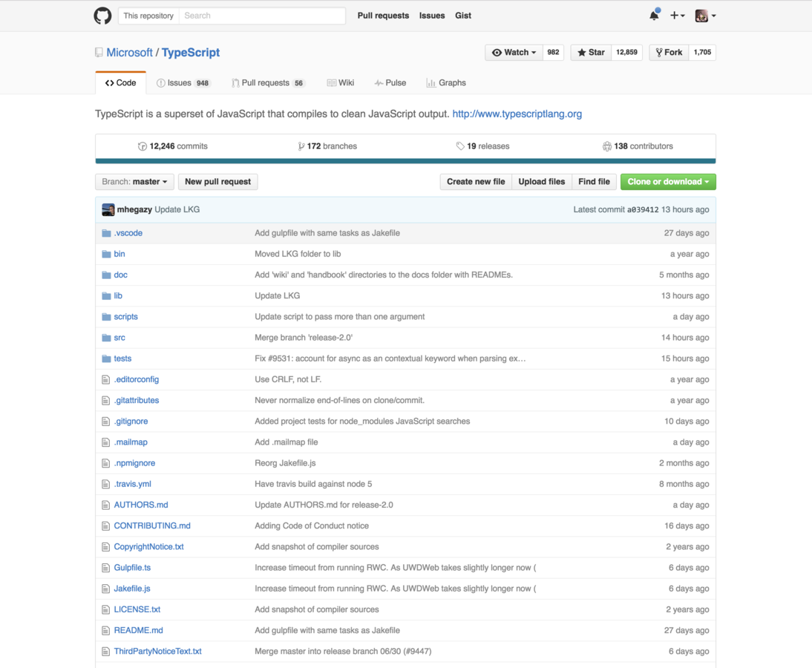Click the mhegazy commit author avatar
812x668 pixels.
(108, 210)
